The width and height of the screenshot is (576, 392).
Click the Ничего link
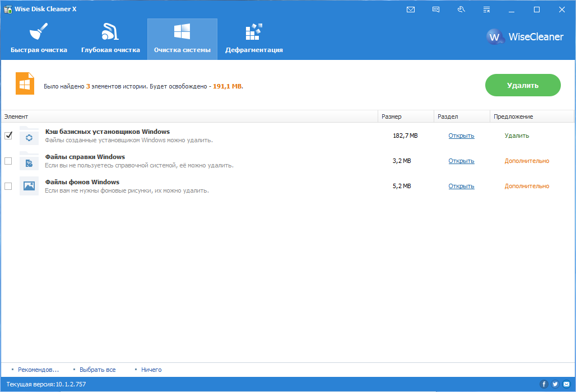tap(151, 370)
